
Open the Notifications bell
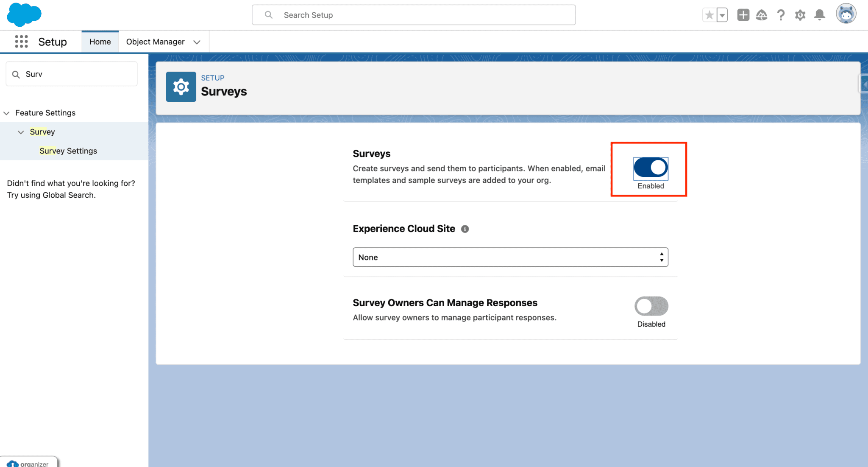819,15
